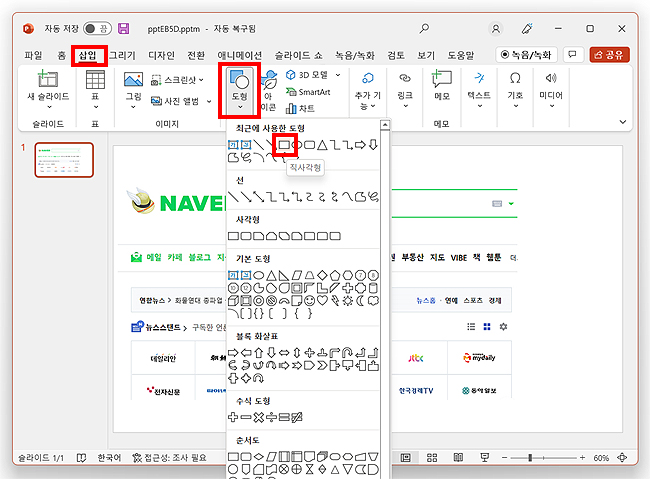Click the 60% zoom level
The width and height of the screenshot is (650, 479).
601,458
